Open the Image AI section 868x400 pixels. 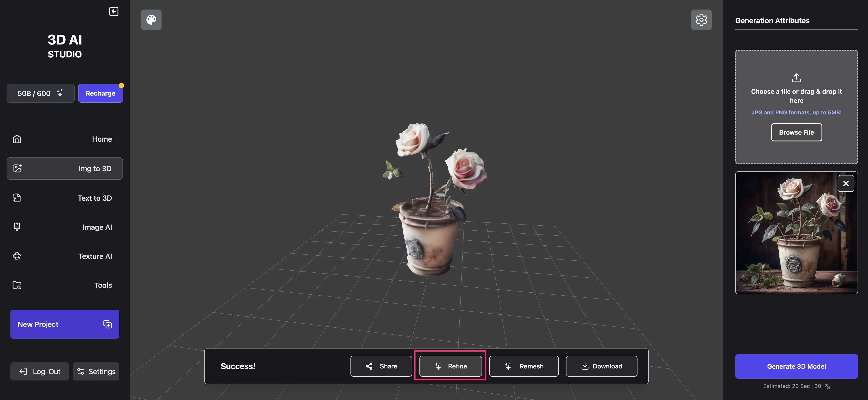(65, 227)
